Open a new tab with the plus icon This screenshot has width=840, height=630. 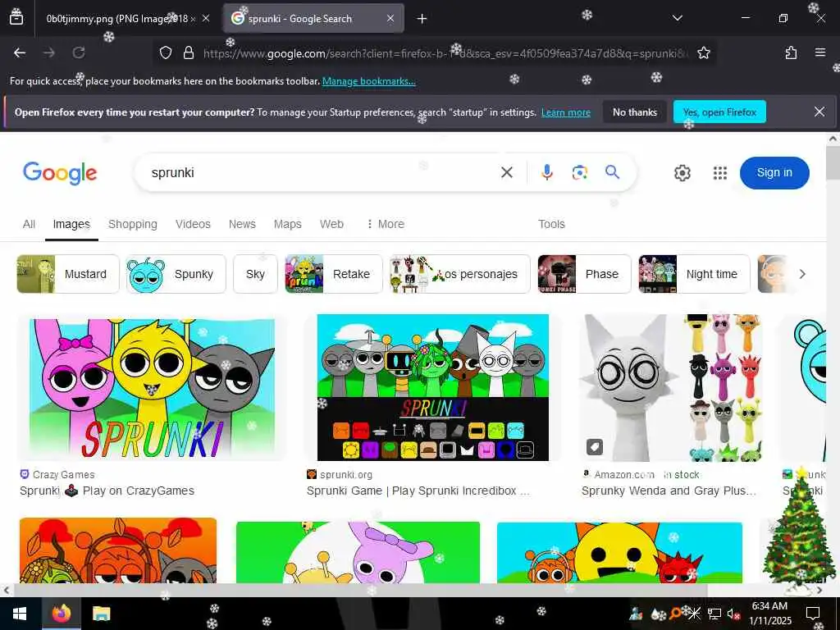coord(422,19)
